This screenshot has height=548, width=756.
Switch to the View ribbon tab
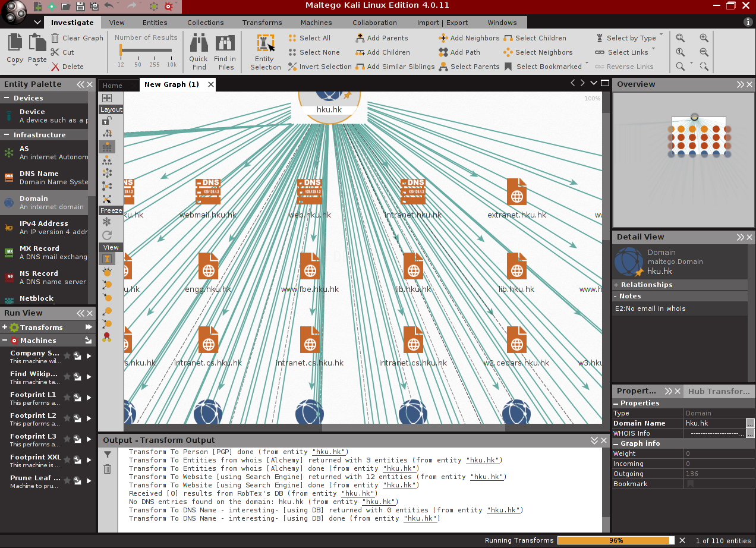tap(117, 23)
